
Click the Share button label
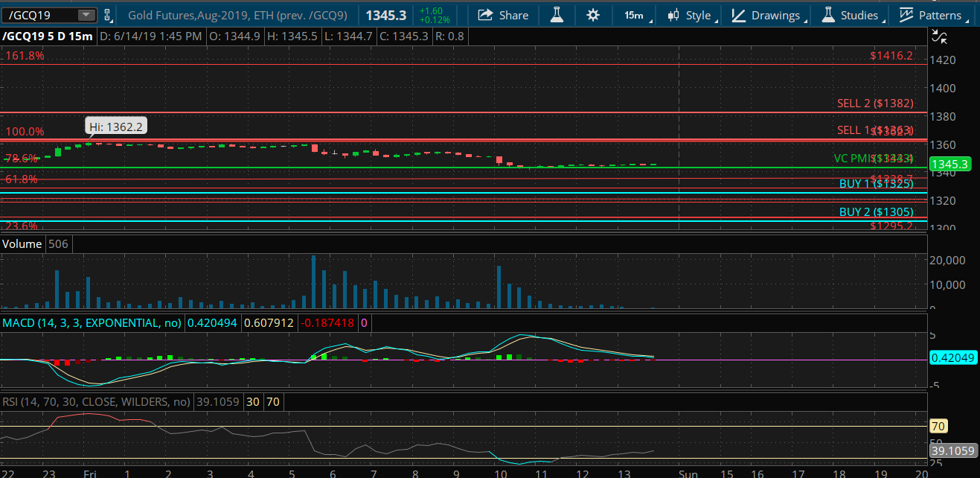point(513,15)
